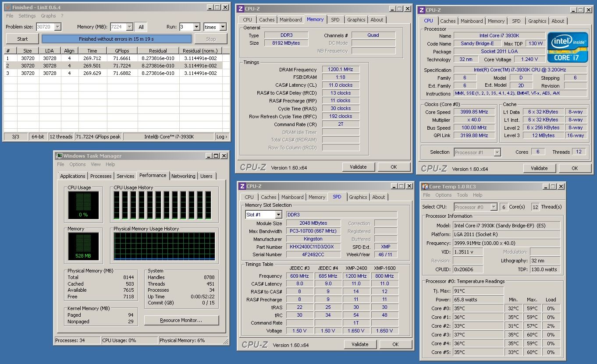The image size is (597, 364).
Task: Click the Task Manager title bar icon
Action: (x=59, y=156)
